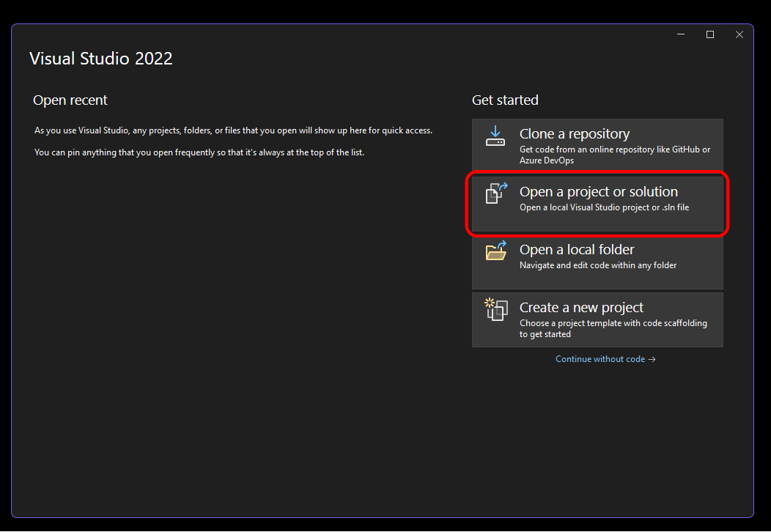The width and height of the screenshot is (771, 532).
Task: Click the Get started heading
Action: (x=505, y=100)
